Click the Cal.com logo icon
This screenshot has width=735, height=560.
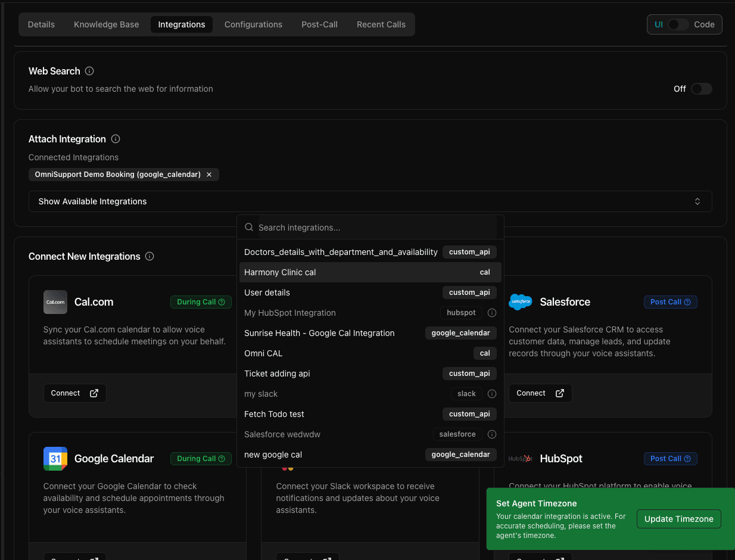coord(55,302)
